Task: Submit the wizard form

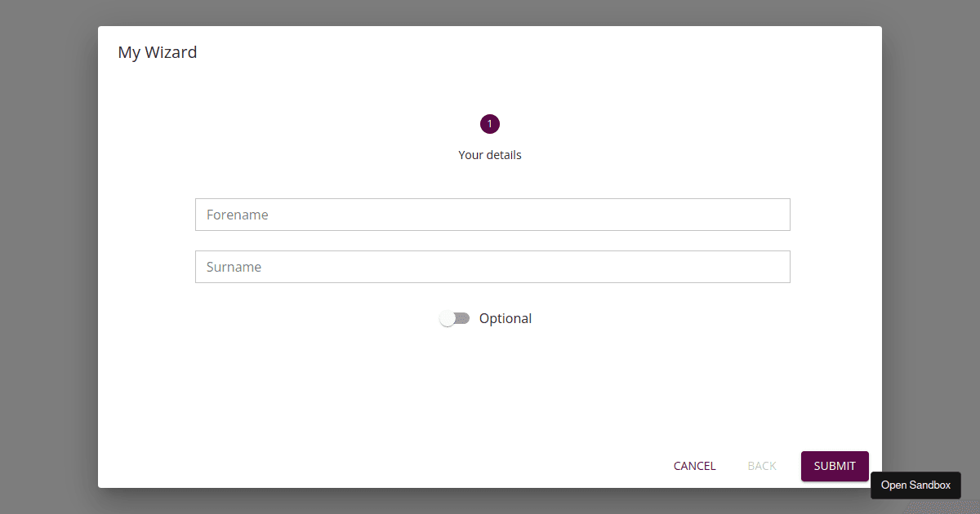Action: (835, 465)
